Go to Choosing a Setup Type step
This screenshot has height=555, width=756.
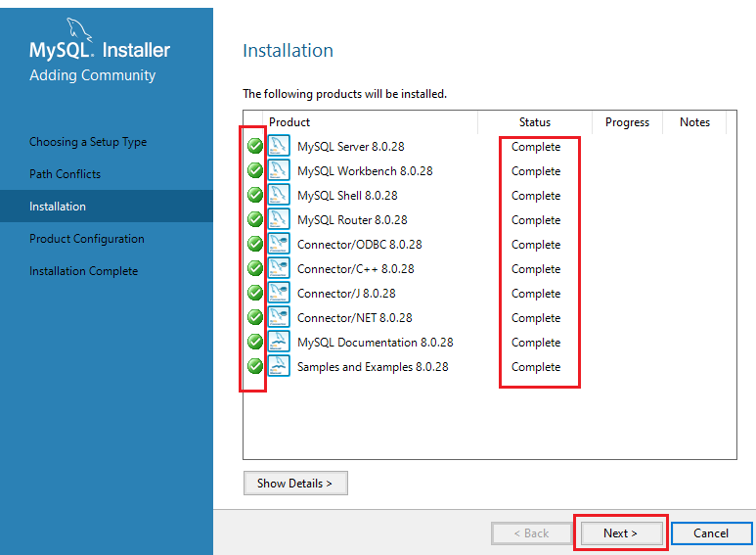coord(87,142)
